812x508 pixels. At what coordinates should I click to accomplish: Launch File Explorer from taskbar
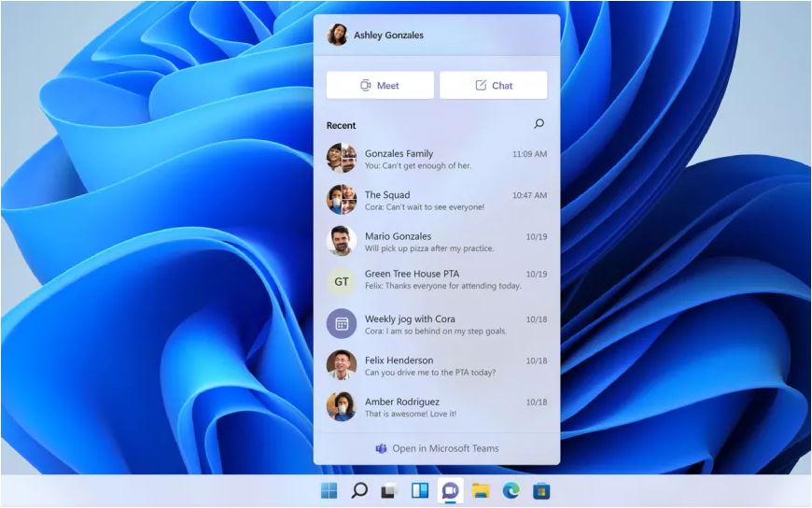click(481, 490)
